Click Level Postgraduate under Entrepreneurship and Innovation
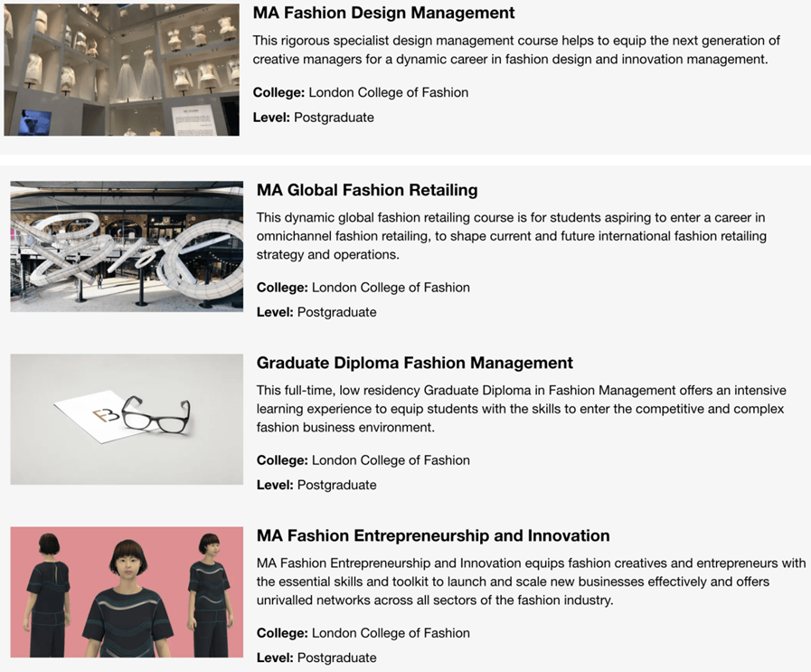 coord(316,658)
